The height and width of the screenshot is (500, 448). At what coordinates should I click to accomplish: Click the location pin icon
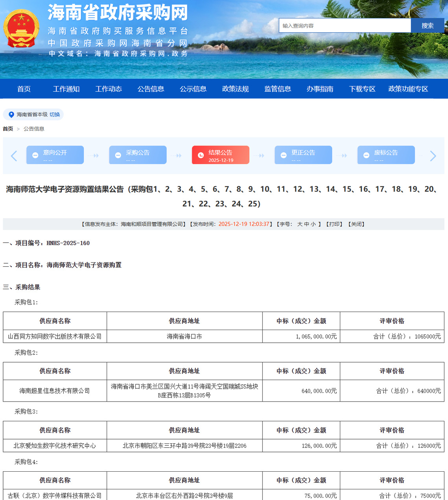[x=11, y=114]
